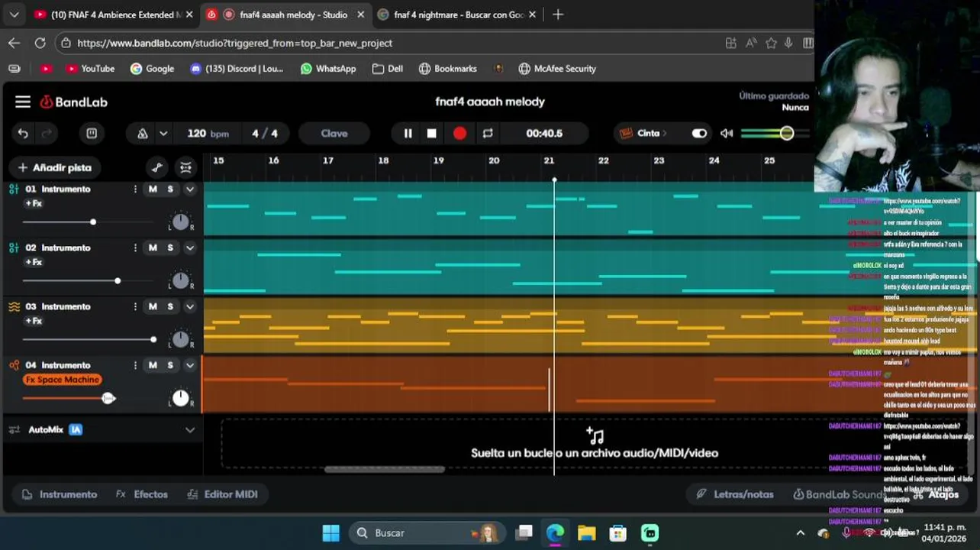Select track 04 instrument icon

click(14, 365)
